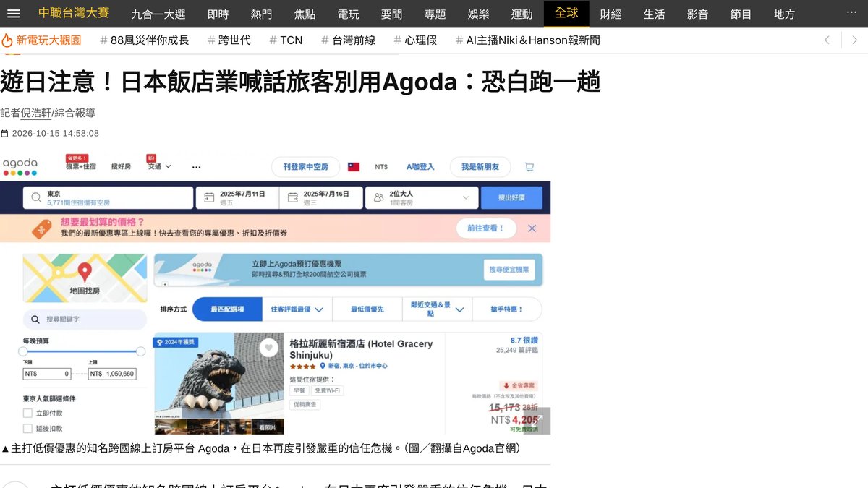Viewport: 868px width, 488px height.
Task: Click the guests people icon beside 2位大人
Action: (x=379, y=197)
